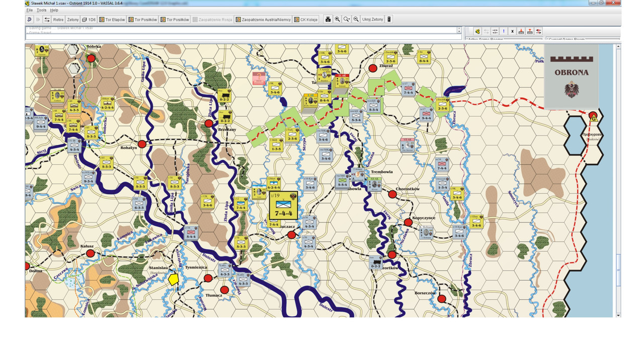Viewport: 644px width, 357px height.
Task: Click the red dot at Tłumacz
Action: pyautogui.click(x=224, y=290)
